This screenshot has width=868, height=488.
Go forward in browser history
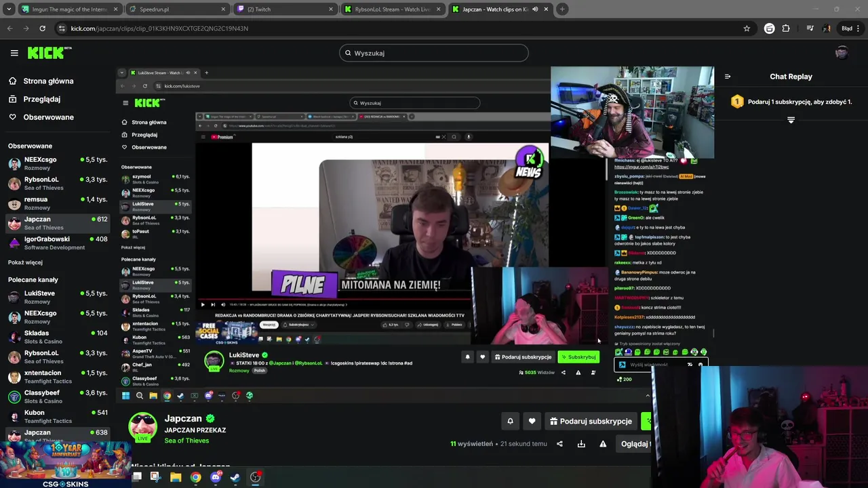26,28
